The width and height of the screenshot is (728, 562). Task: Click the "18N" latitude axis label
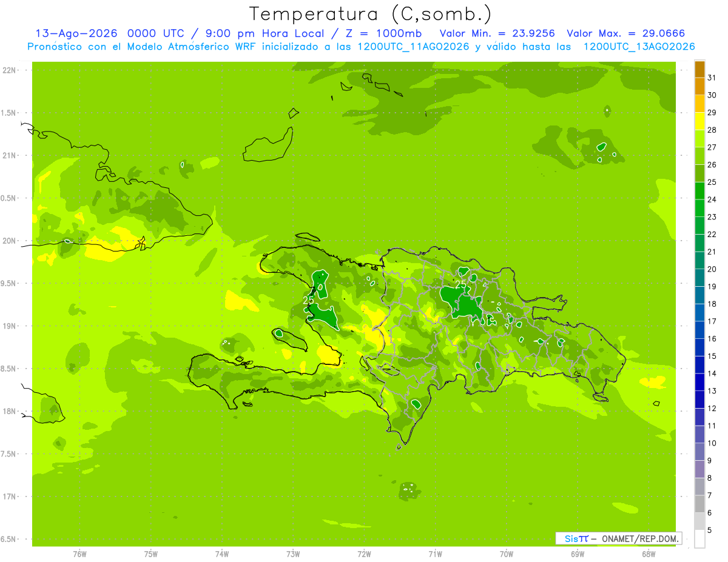(9, 411)
